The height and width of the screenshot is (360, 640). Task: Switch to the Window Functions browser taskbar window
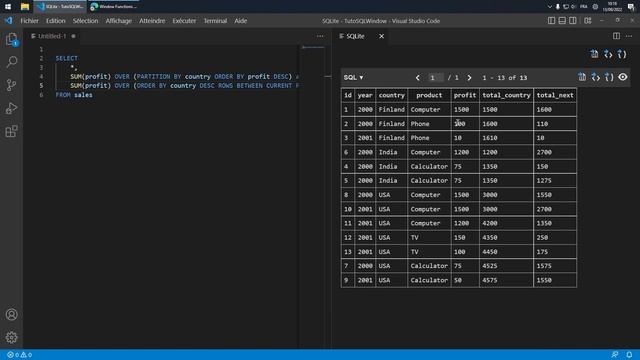[113, 7]
